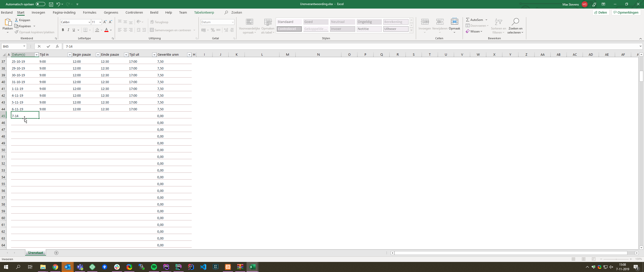Viewport: 644px width, 272px height.
Task: Open the Gewerkte uren filter dropdown
Action: [x=189, y=55]
